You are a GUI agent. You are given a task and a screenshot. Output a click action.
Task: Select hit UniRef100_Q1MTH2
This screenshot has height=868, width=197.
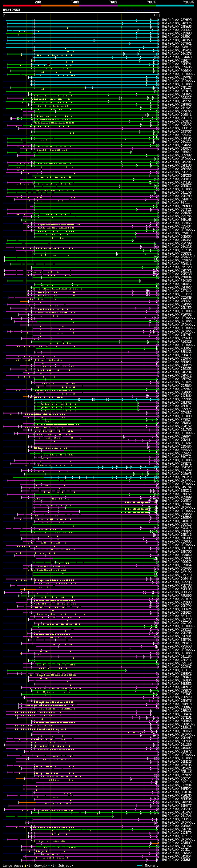tap(177, 335)
